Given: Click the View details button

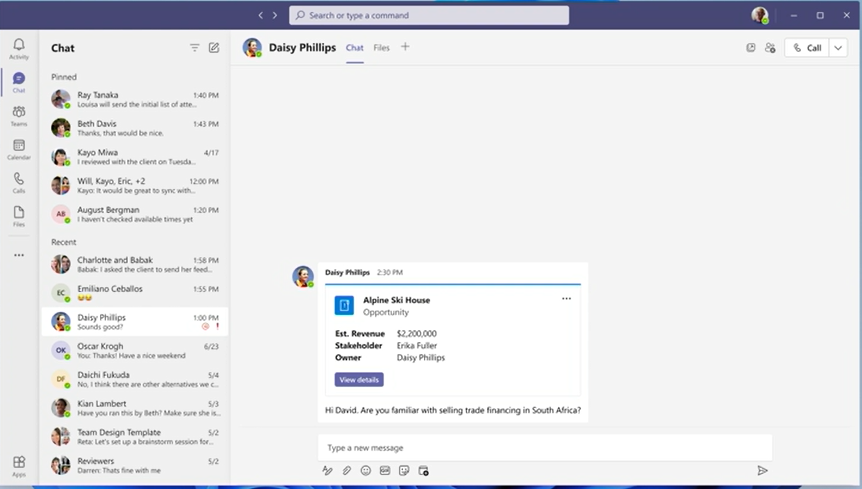Looking at the screenshot, I should coord(359,380).
